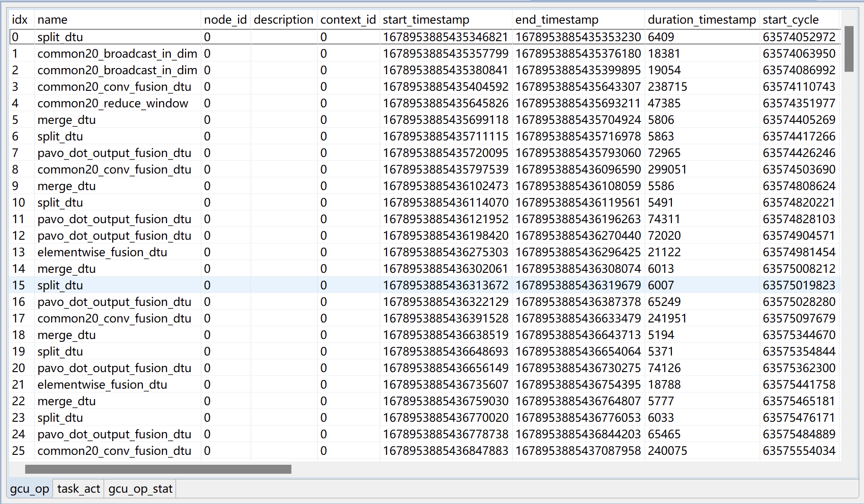Select split_dtu in row 6
Screen dimensions: 864x504
click(x=60, y=136)
